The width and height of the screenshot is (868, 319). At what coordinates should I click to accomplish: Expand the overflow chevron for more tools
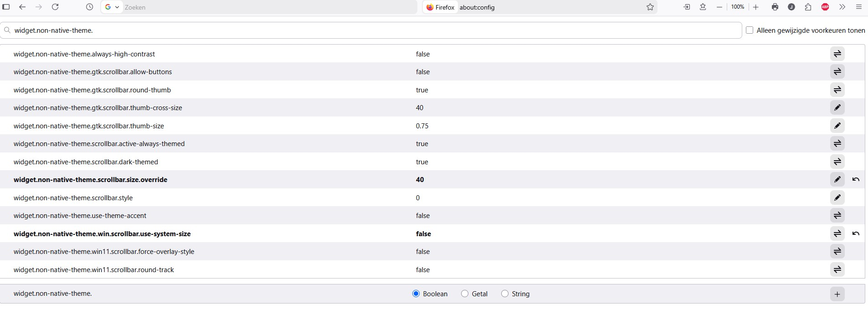pyautogui.click(x=842, y=7)
